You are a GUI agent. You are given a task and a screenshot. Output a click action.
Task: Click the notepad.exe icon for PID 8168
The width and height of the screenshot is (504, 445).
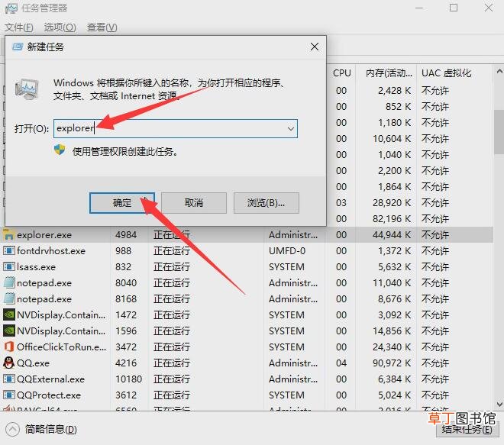[x=8, y=298]
